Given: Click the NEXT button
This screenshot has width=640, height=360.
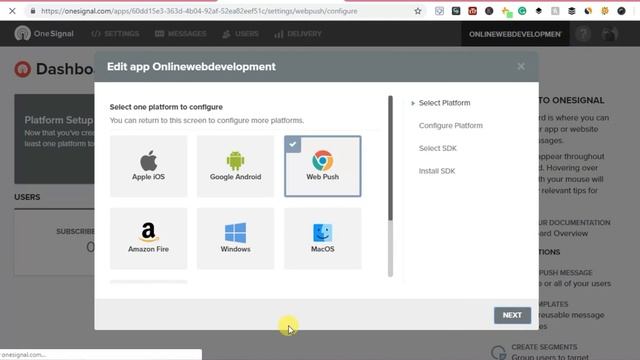Looking at the screenshot, I should tap(512, 315).
